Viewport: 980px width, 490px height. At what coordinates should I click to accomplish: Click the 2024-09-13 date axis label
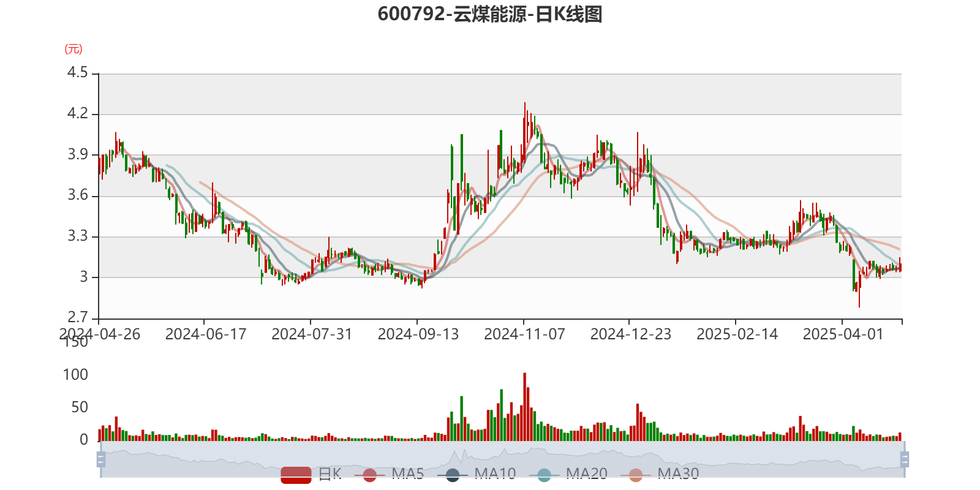[418, 334]
